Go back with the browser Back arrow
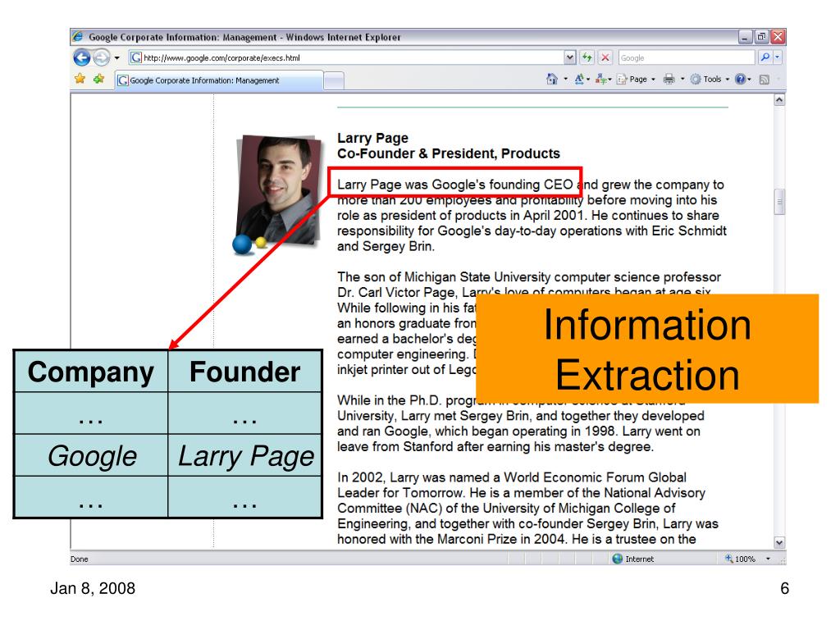This screenshot has width=840, height=630. (x=81, y=57)
